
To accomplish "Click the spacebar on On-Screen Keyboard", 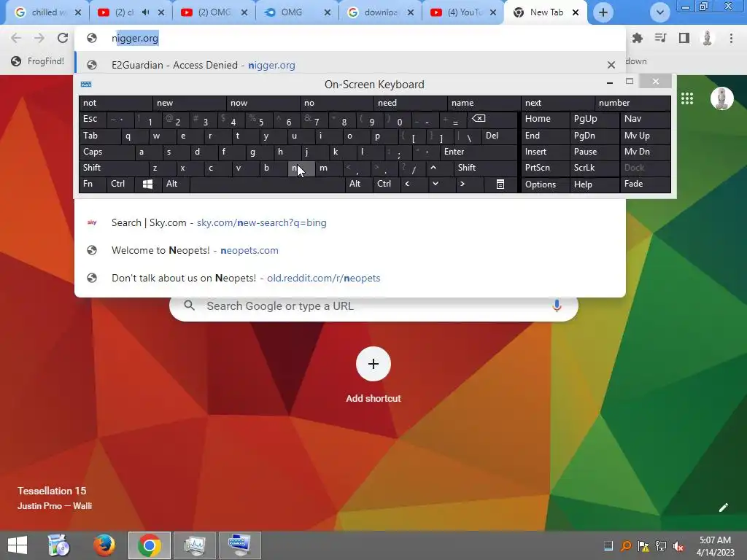I will coord(267,184).
